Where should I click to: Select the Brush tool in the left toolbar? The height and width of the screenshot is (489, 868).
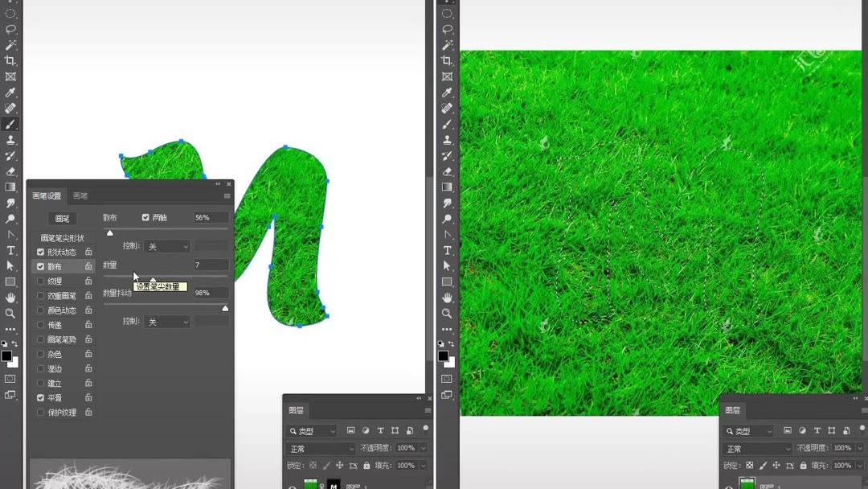point(10,124)
